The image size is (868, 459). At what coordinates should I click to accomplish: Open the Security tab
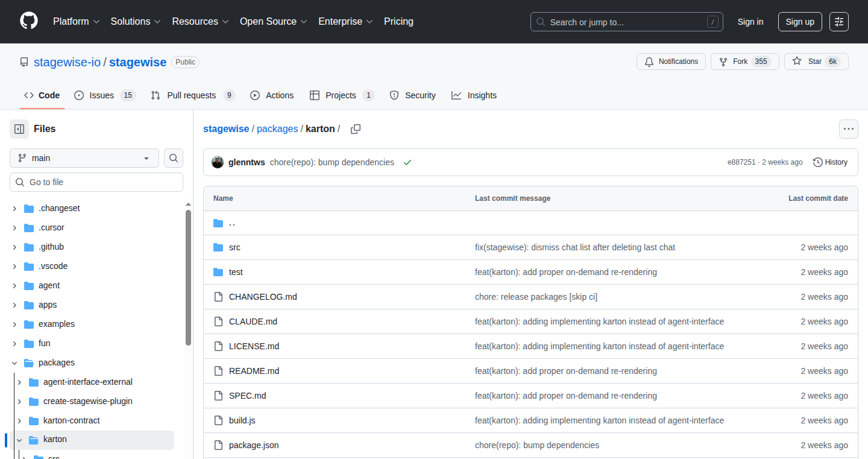coord(412,95)
